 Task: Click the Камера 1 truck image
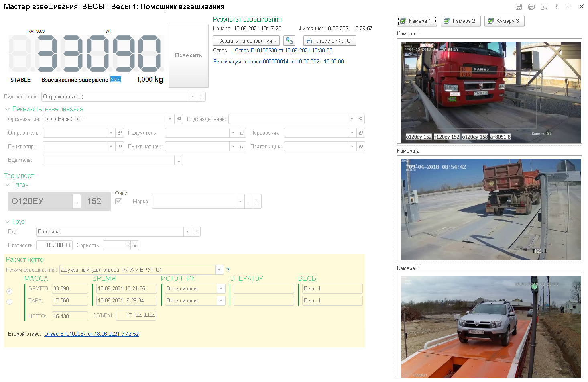point(491,91)
